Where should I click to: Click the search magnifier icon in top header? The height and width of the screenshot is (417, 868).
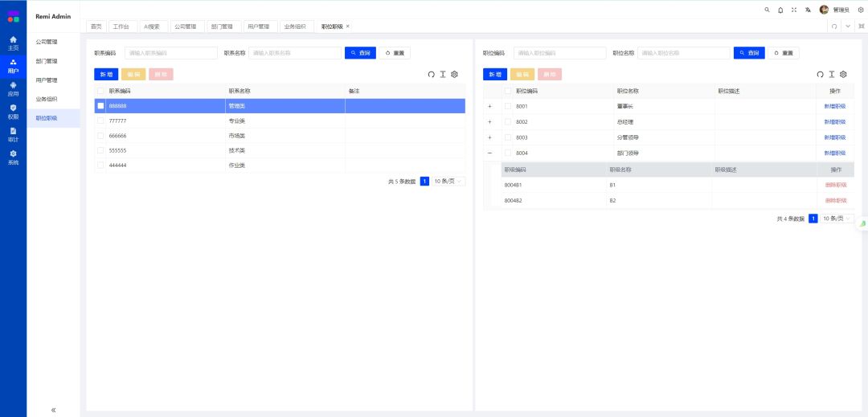[x=767, y=10]
